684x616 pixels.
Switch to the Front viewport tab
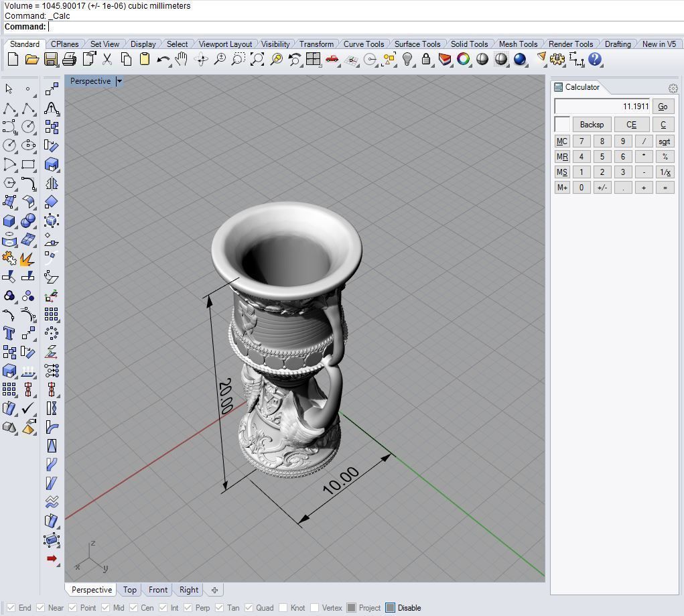click(x=158, y=590)
